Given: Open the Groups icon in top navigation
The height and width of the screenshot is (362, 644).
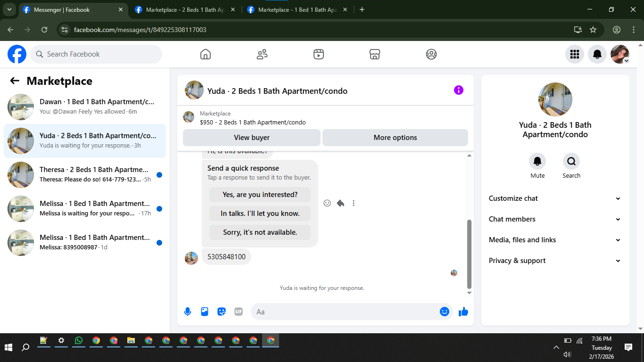Looking at the screenshot, I should pos(431,54).
